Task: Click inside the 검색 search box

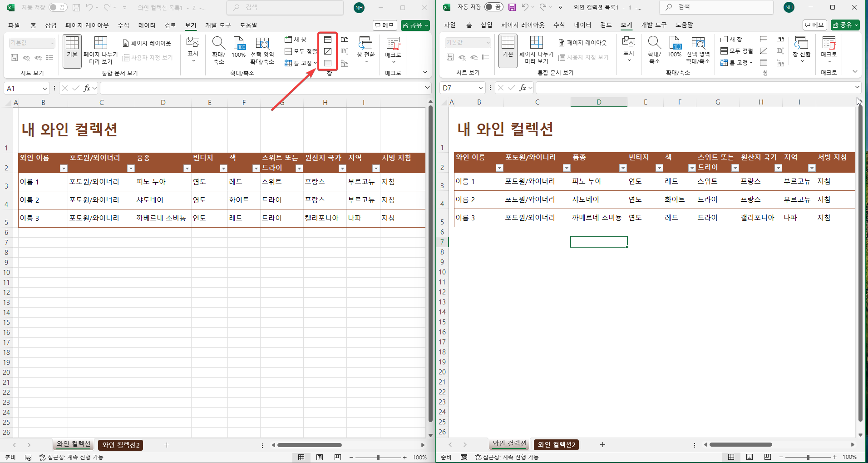Action: click(285, 7)
